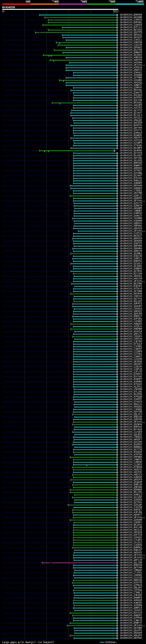This screenshot has height=644, width=146.
Task: Select hit label UniRef100_A9RZU6
Action: point(131,42)
